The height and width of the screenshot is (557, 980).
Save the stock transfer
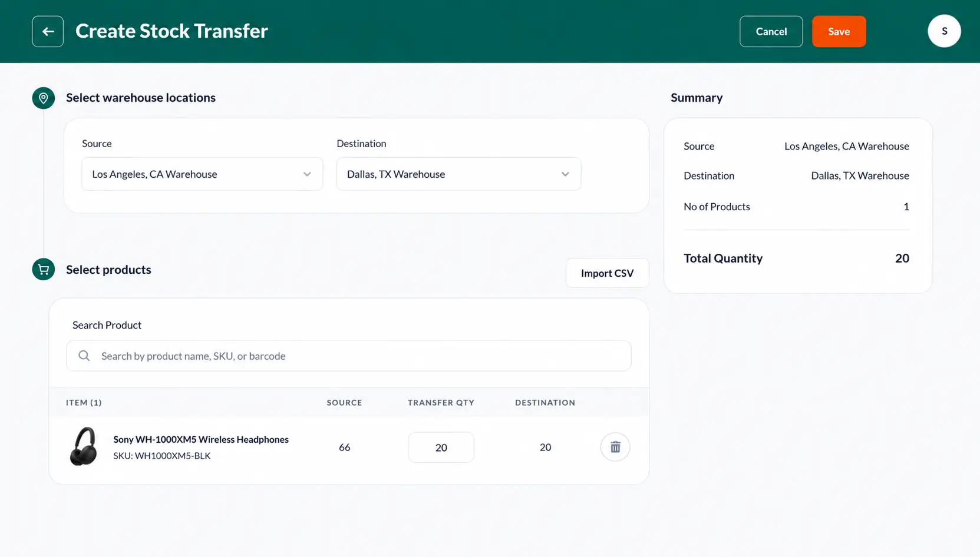839,31
